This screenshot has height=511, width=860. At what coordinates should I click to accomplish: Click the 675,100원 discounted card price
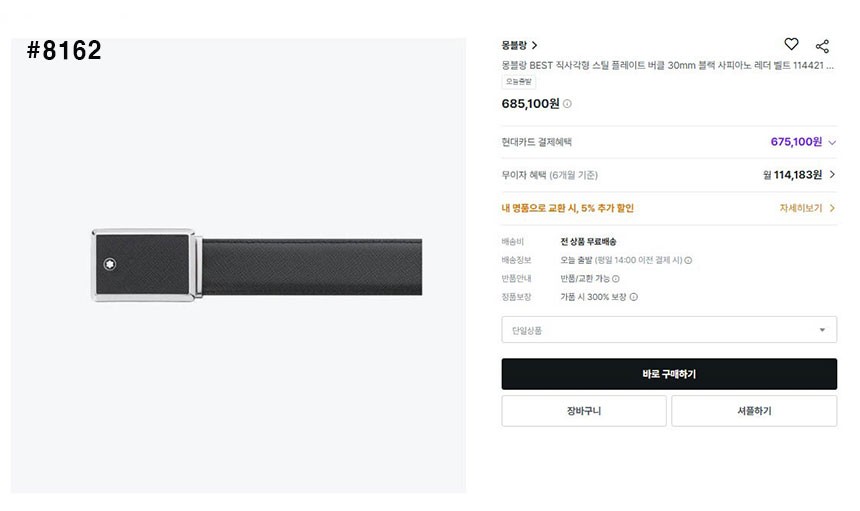[795, 142]
